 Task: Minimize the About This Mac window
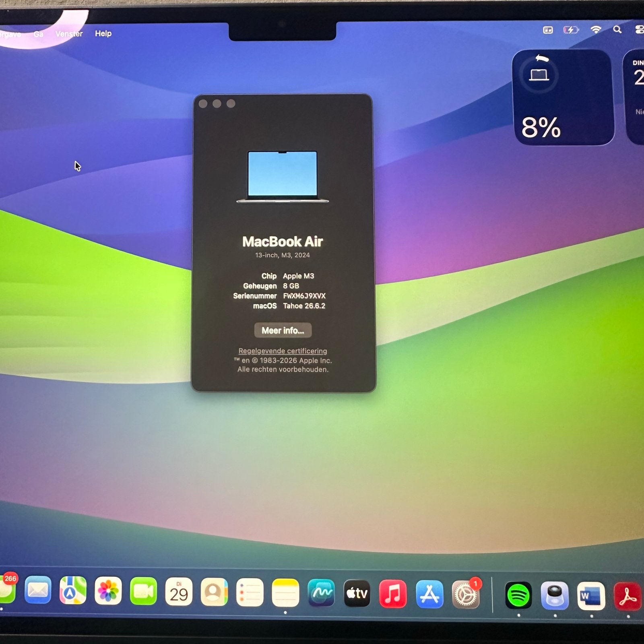click(217, 104)
